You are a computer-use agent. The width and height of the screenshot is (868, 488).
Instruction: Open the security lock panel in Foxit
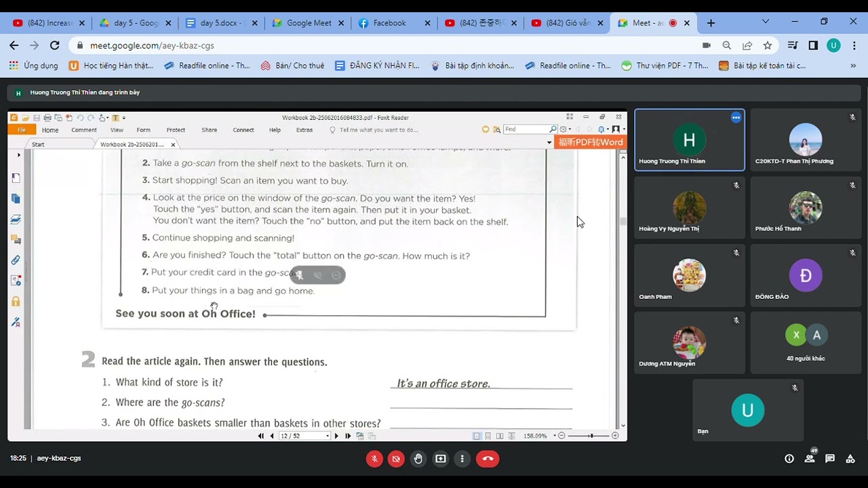pos(16,302)
